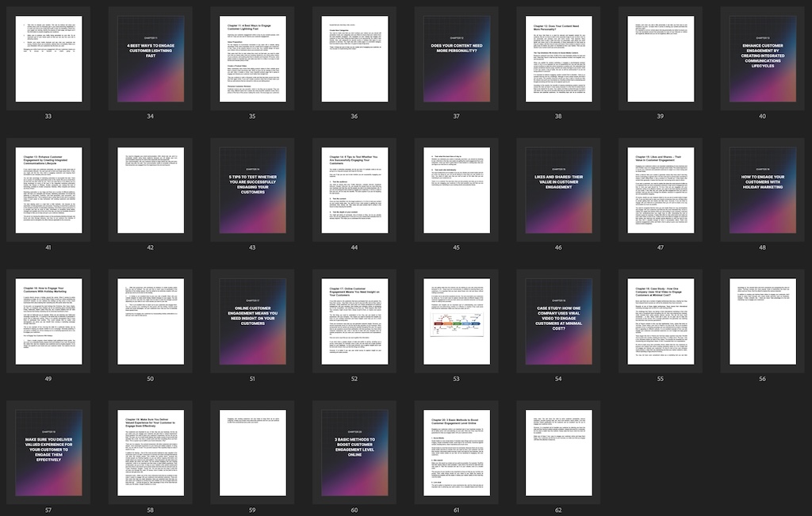This screenshot has width=812, height=516.
Task: Select page 51 'Online Customer Engagement' cover
Action: point(252,321)
